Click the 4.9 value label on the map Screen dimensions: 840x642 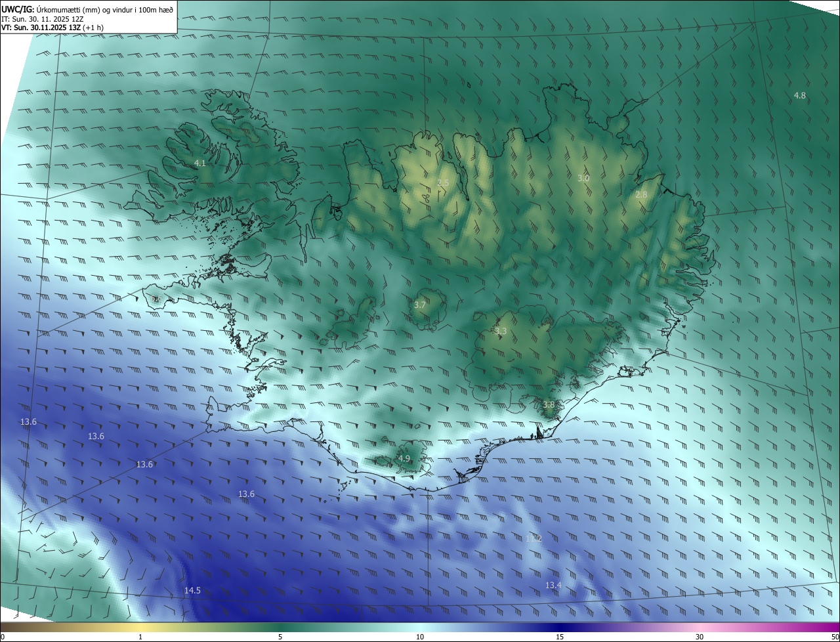[x=404, y=458]
